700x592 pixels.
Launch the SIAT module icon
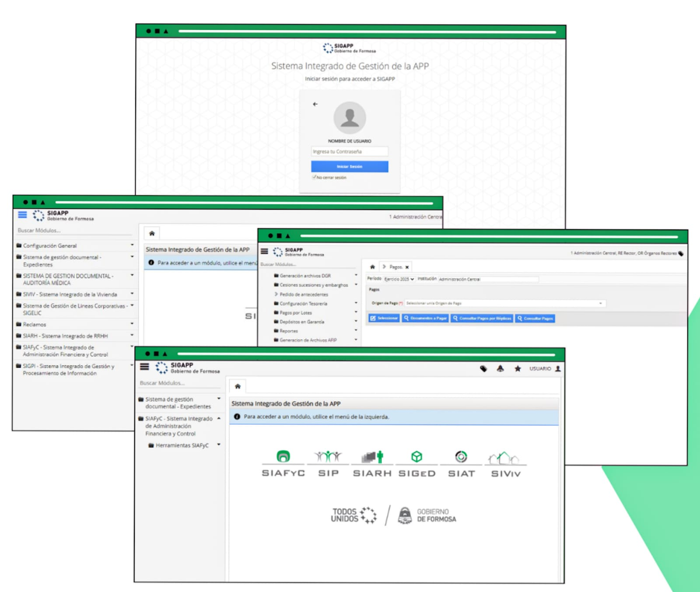click(x=461, y=457)
